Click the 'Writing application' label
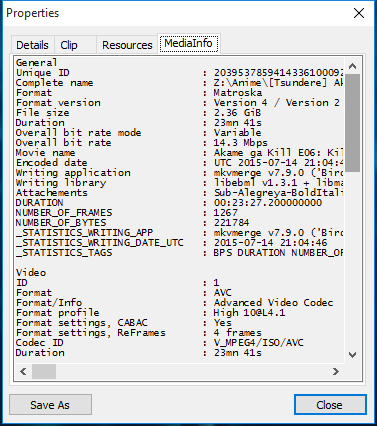This screenshot has width=377, height=426. coord(73,173)
